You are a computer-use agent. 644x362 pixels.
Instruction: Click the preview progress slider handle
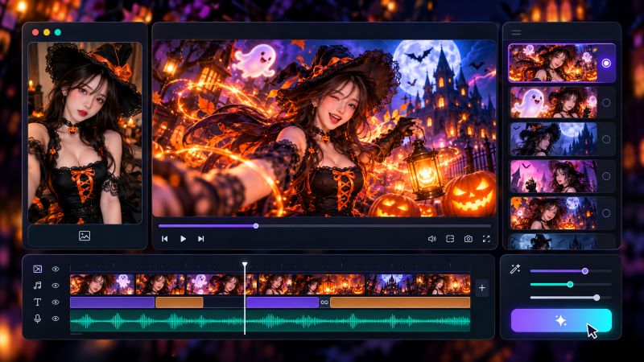coord(256,226)
